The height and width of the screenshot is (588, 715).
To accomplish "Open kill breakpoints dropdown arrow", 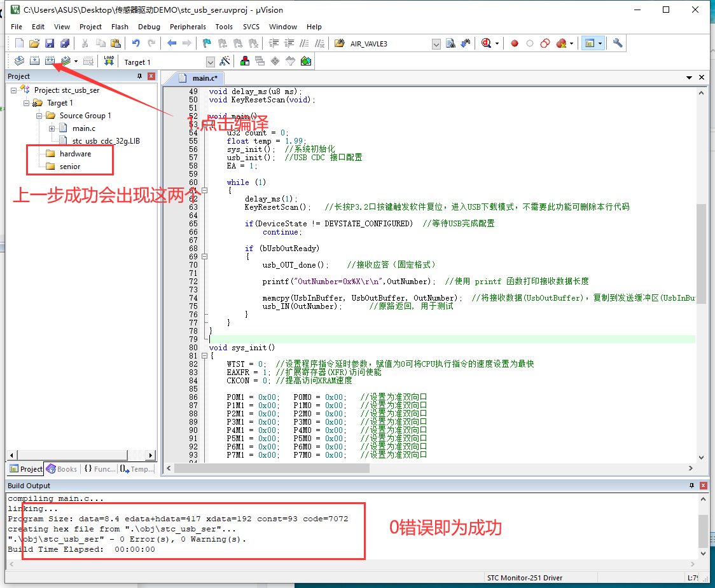I will tap(571, 44).
